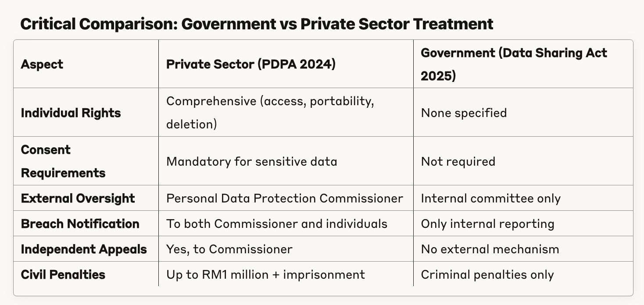644x305 pixels.
Task: Select the 'To both Commissioner and individuals' cell
Action: pos(276,223)
